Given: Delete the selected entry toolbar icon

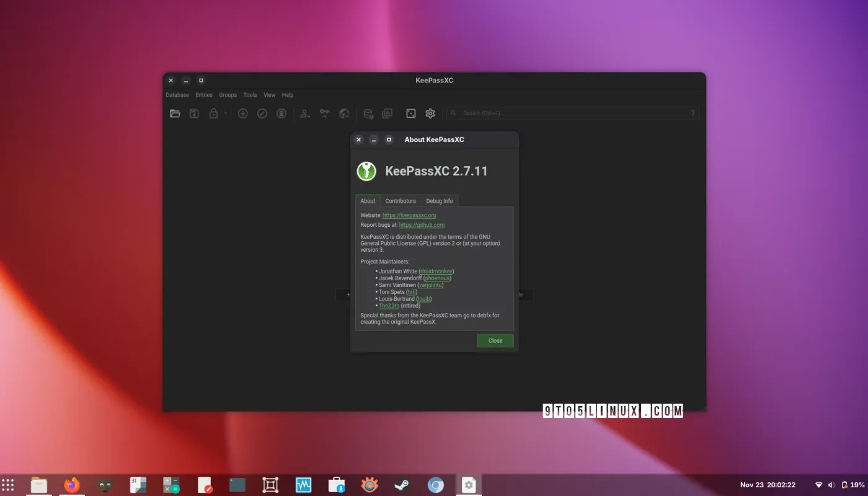Looking at the screenshot, I should (281, 113).
